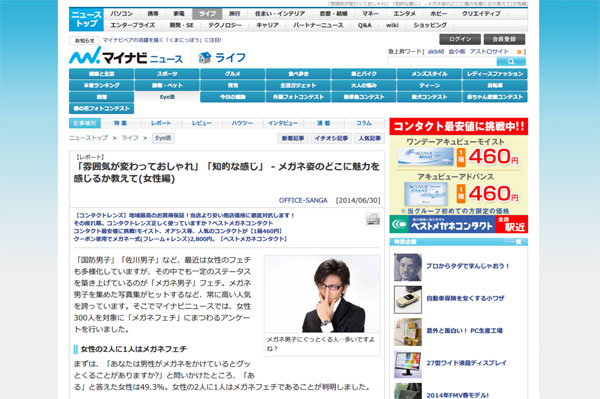Image resolution: width=600 pixels, height=399 pixels.
Task: Click the コンタクト最安値に挑戦中 ad banner
Action: (458, 127)
